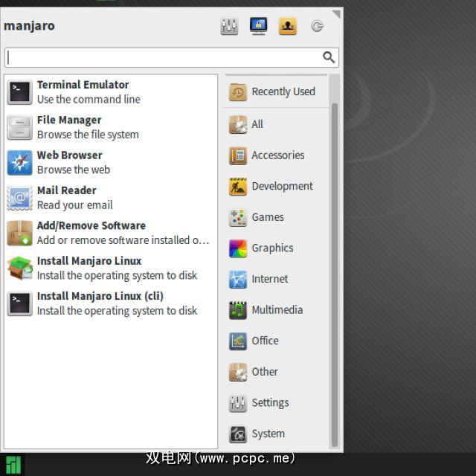Screen dimensions: 476x476
Task: Click the category list vertical scrollbar
Action: [x=335, y=274]
